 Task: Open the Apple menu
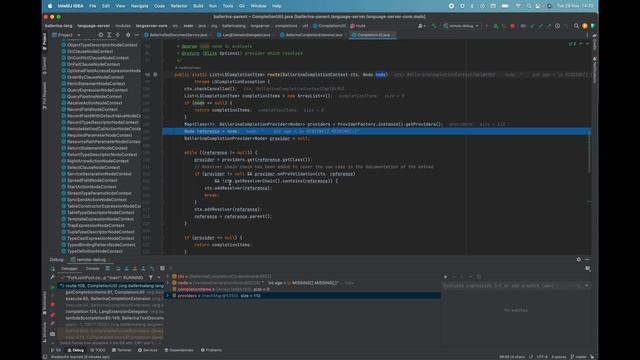pos(50,6)
